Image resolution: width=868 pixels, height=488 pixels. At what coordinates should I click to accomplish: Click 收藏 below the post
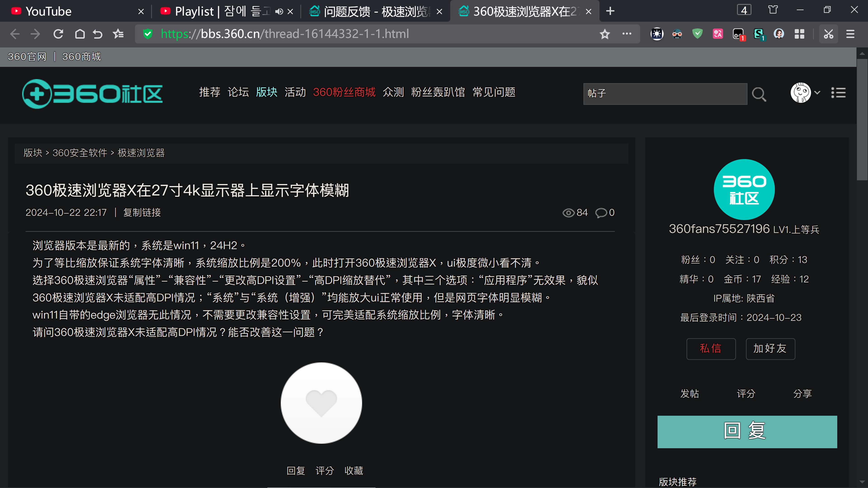354,470
